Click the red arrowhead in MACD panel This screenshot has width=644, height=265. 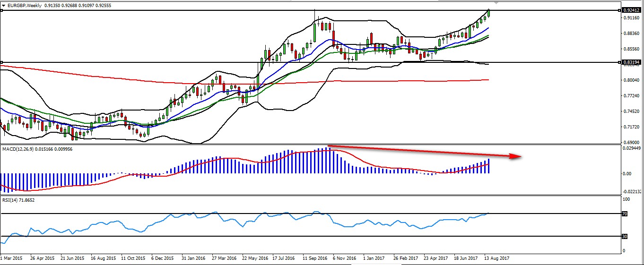516,157
